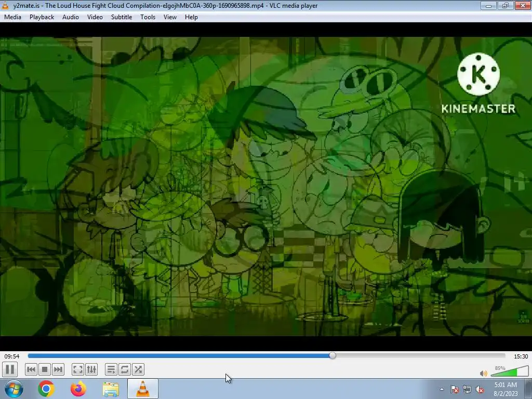Viewport: 532px width, 399px height.
Task: Click the VLC cone icon in title bar
Action: [x=5, y=5]
